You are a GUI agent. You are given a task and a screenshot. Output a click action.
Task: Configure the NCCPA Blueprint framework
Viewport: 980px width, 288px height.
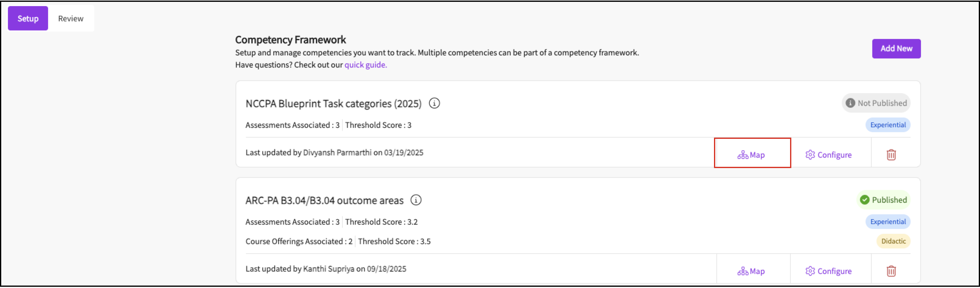pyautogui.click(x=828, y=155)
